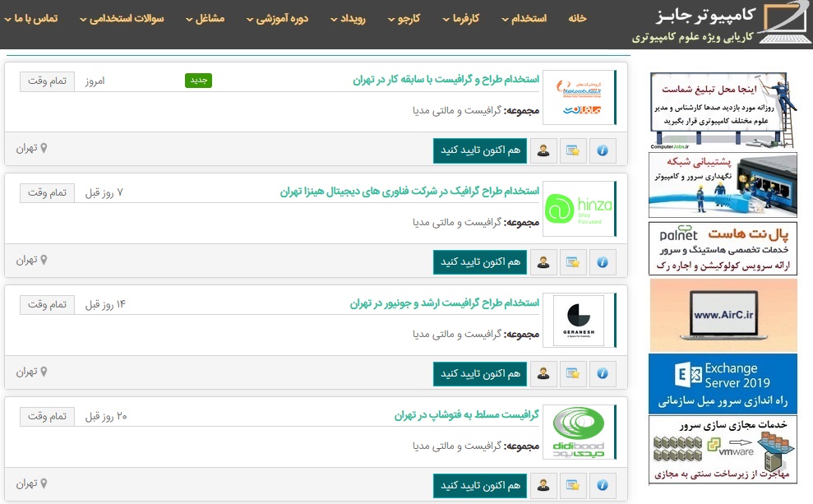Click user profile icon in first job card
The width and height of the screenshot is (813, 504).
tap(543, 150)
